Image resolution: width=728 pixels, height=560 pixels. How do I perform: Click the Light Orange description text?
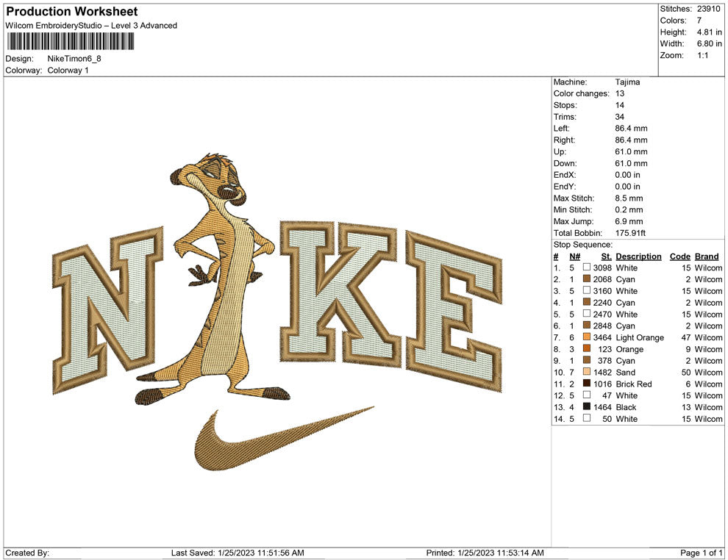click(640, 337)
